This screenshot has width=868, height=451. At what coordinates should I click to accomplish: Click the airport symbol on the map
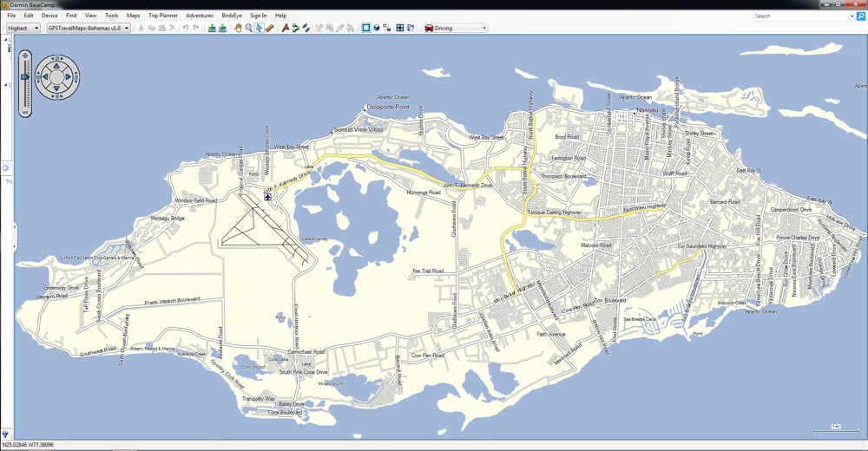pos(268,197)
